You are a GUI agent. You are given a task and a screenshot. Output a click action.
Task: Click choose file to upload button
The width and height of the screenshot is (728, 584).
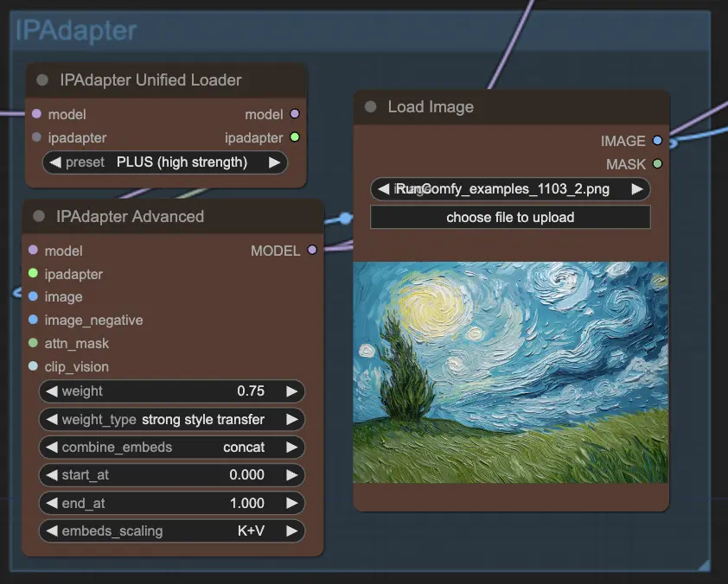pyautogui.click(x=510, y=217)
